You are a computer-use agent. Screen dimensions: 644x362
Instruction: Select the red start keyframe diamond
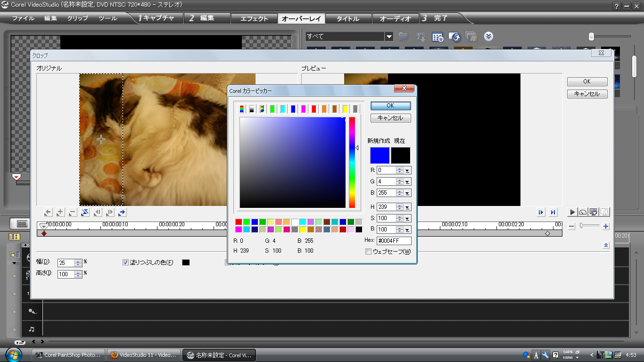(x=44, y=234)
